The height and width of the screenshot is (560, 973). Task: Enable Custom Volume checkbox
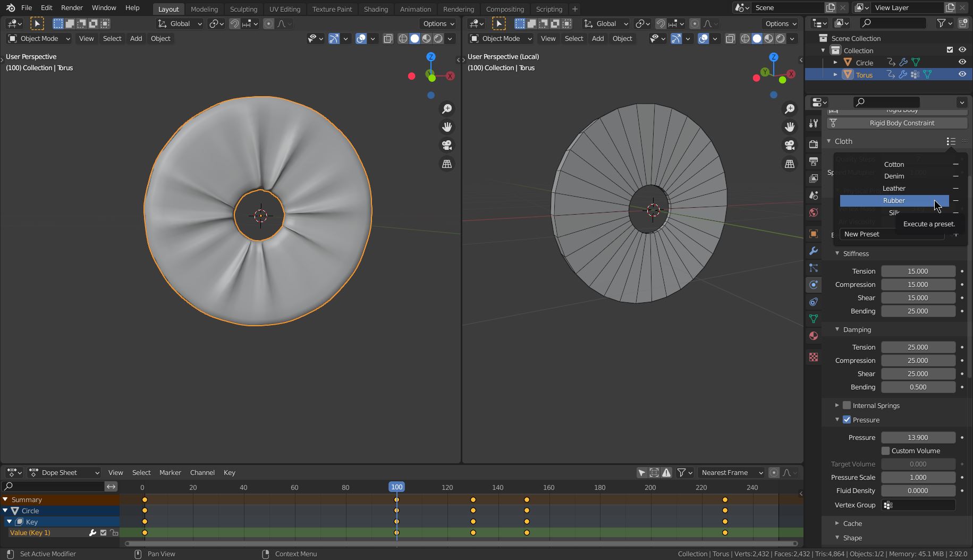point(885,451)
